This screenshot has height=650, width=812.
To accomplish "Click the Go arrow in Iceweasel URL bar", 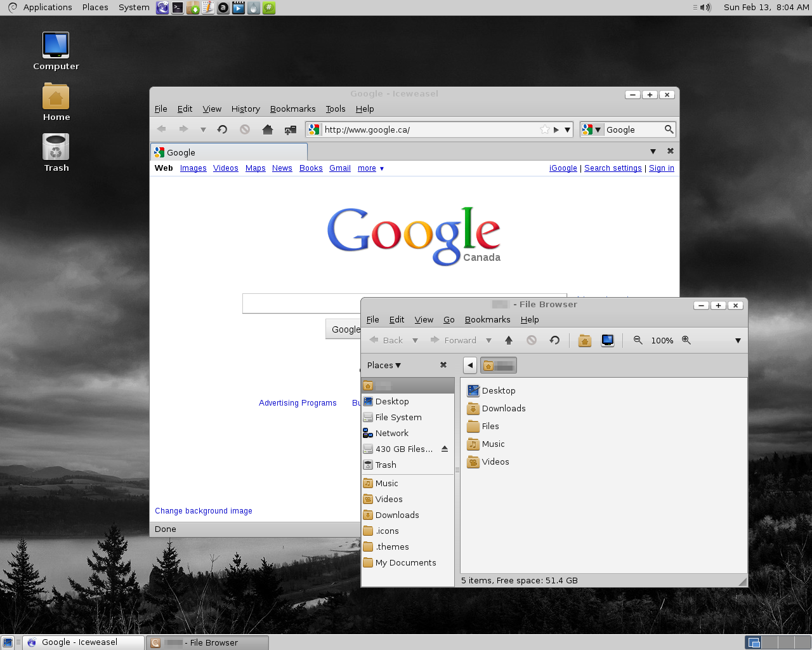I will (556, 130).
